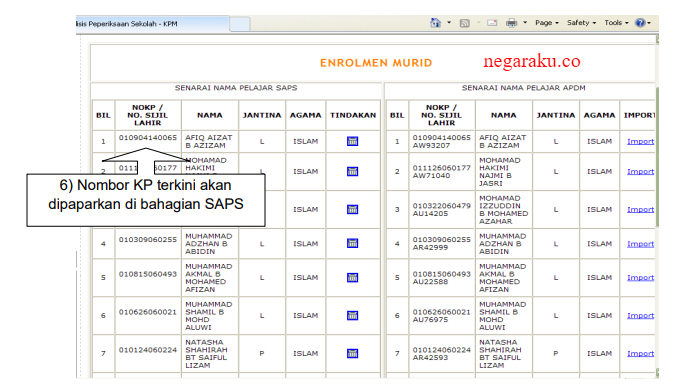Click the vertical scrollbar on the right
682x389 pixels.
657,157
